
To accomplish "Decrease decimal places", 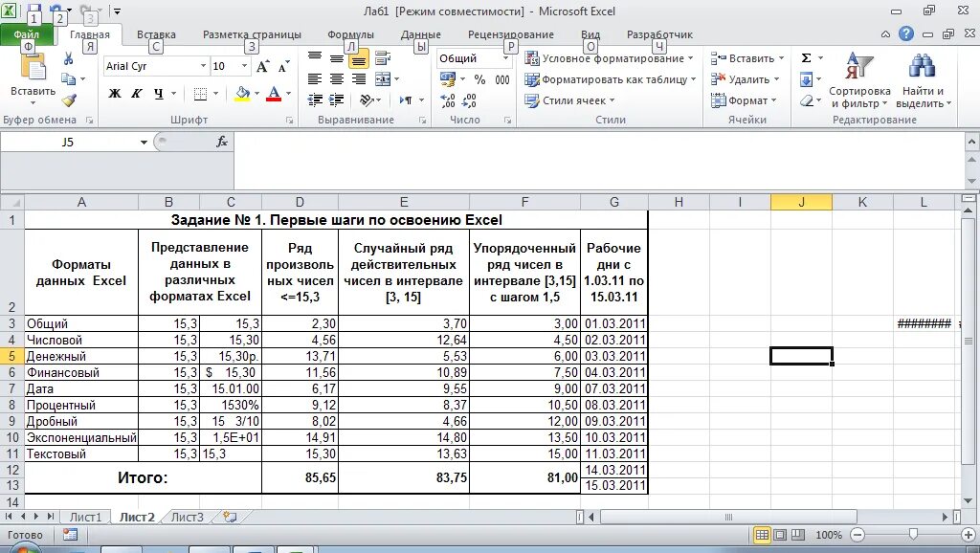I will coord(469,100).
